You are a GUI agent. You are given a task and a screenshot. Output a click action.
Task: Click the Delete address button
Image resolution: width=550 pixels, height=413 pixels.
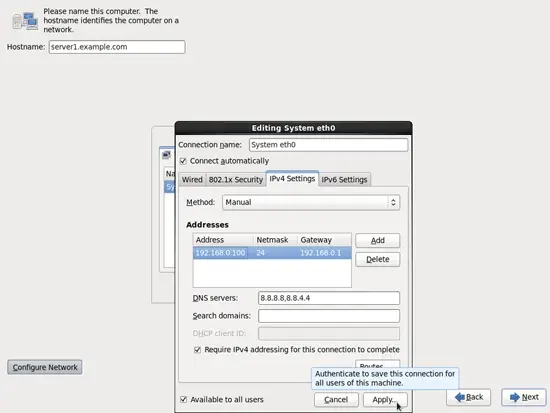click(377, 259)
